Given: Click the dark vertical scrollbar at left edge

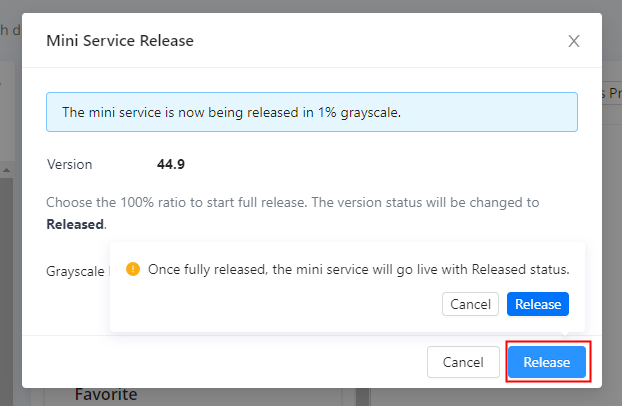Looking at the screenshot, I should tap(5, 280).
